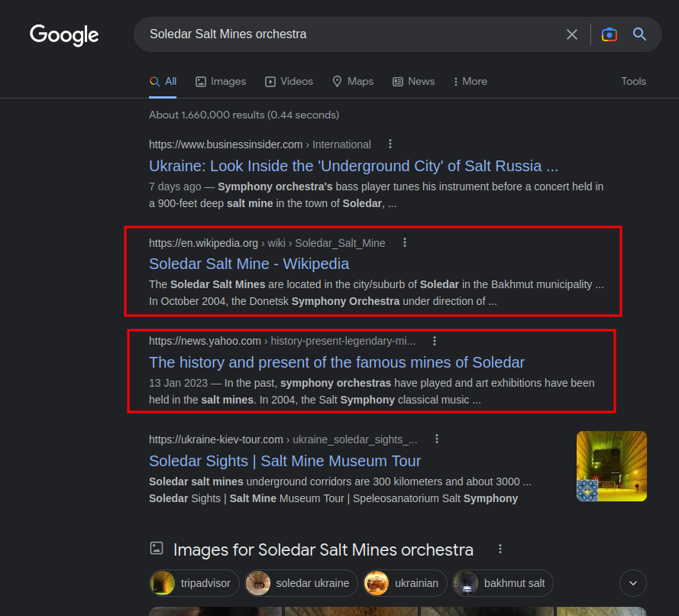Switch to the Images tab

221,82
